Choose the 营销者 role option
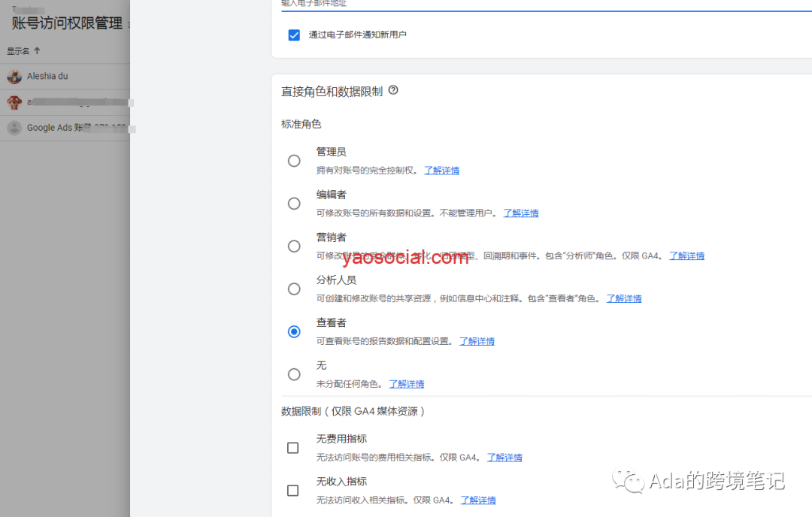Image resolution: width=812 pixels, height=517 pixels. point(294,246)
